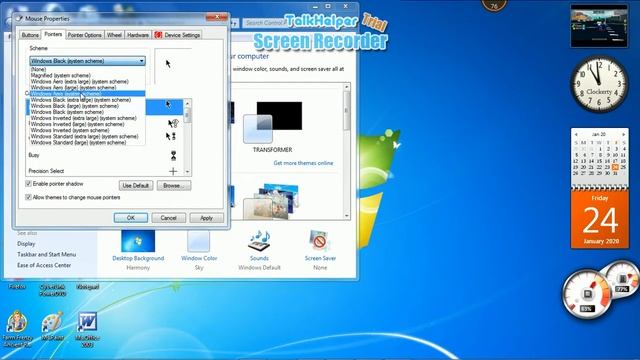Switch to the Wheel tab
Screen dimensions: 640x360
114,35
